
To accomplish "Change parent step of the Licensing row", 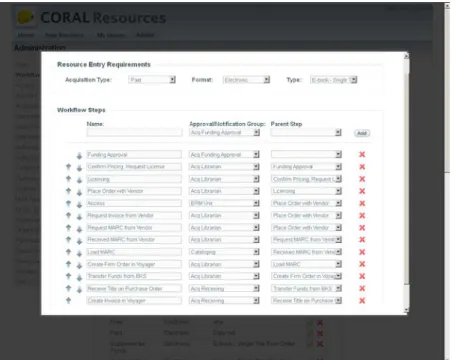I will 306,179.
